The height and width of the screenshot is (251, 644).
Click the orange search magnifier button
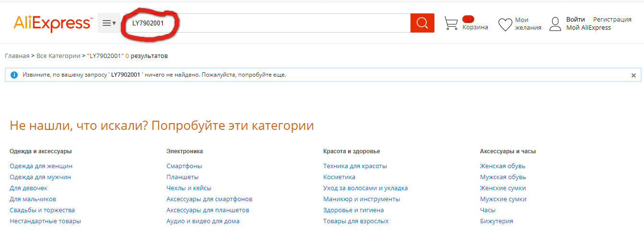tap(422, 23)
